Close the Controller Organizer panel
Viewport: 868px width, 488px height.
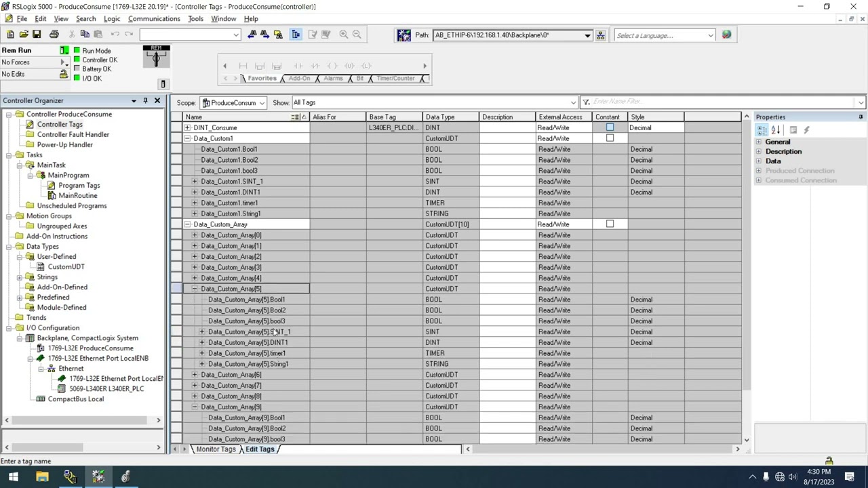pyautogui.click(x=157, y=101)
